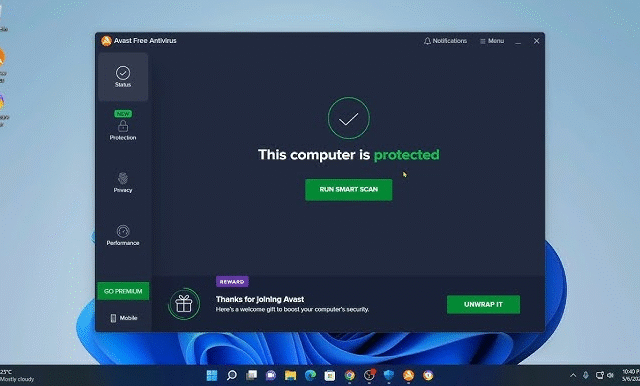The width and height of the screenshot is (640, 386).
Task: Click the 'Here's a welcome gift' description text
Action: (x=292, y=309)
